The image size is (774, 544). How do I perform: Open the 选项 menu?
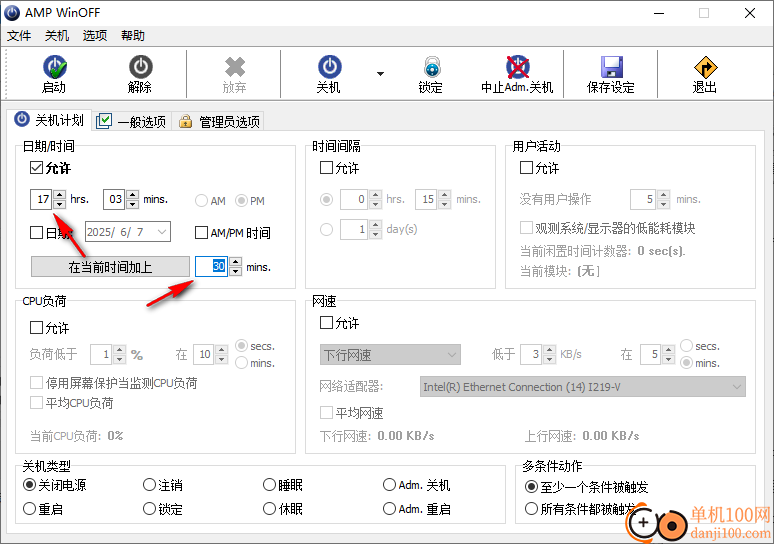click(x=95, y=36)
